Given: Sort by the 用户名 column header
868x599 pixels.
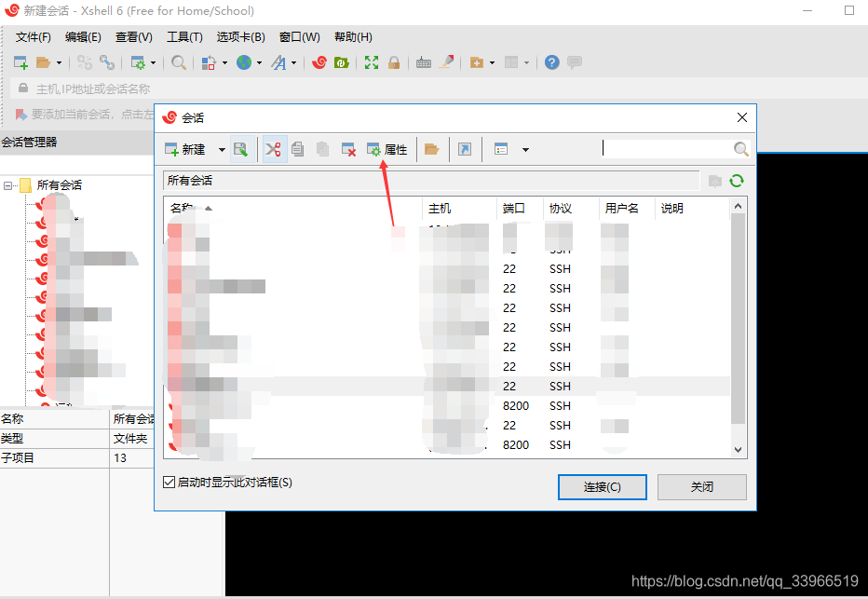Looking at the screenshot, I should [x=627, y=208].
